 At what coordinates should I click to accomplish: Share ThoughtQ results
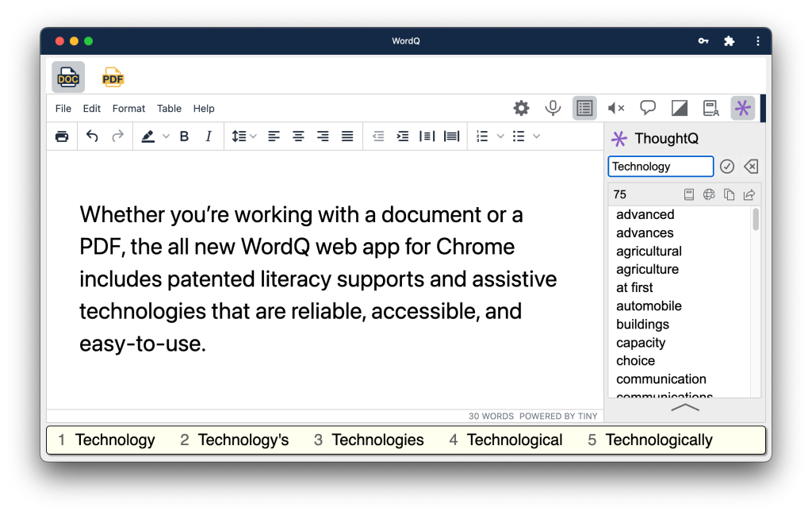click(749, 194)
